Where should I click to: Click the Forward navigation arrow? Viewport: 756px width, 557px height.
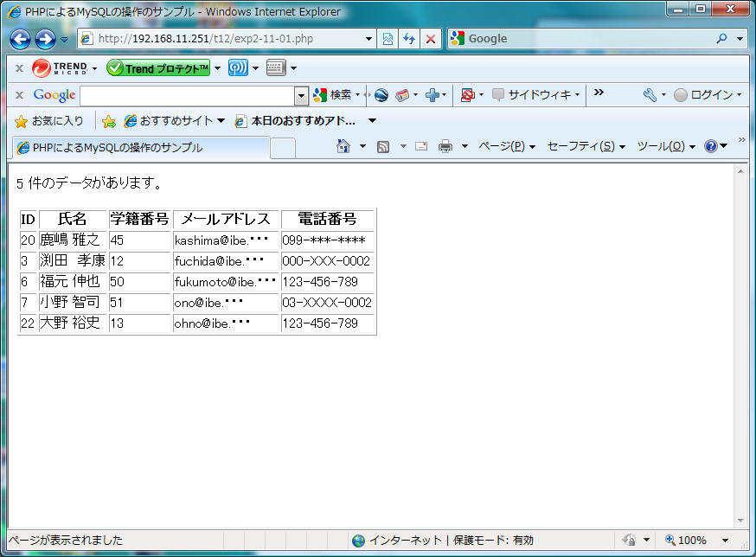click(x=45, y=39)
